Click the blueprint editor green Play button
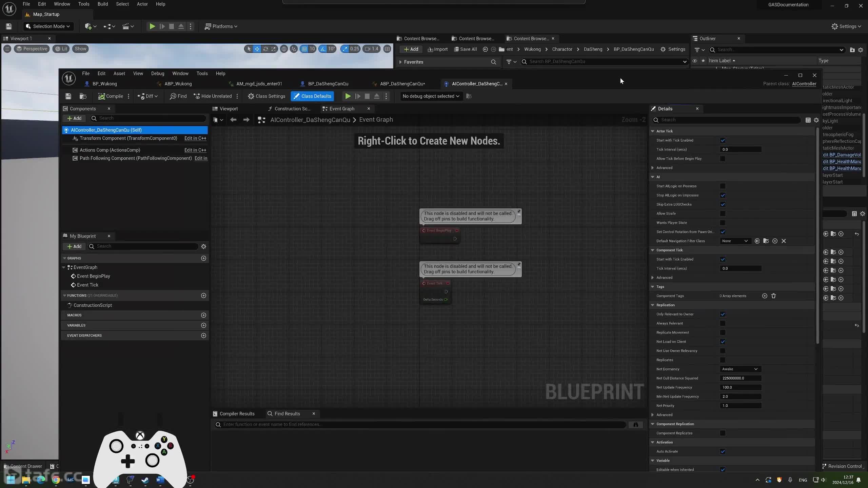The width and height of the screenshot is (868, 488). pos(348,96)
